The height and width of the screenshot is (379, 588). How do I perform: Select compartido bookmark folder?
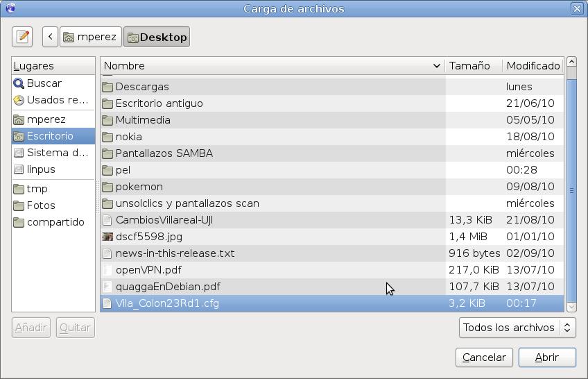coord(55,222)
